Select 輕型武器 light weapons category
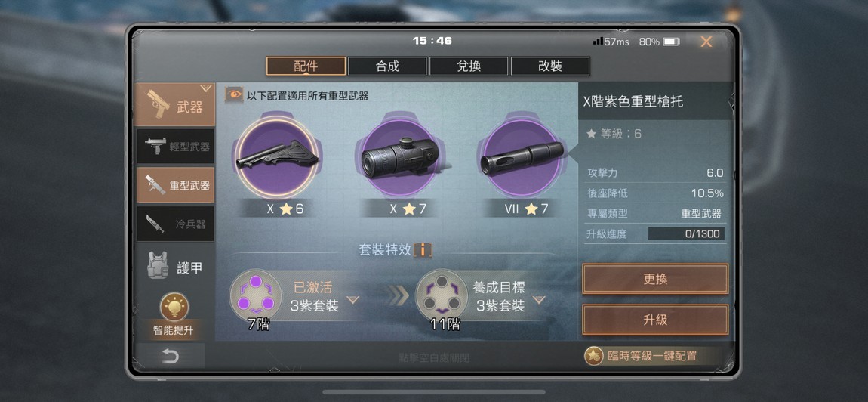This screenshot has width=868, height=402. (175, 147)
